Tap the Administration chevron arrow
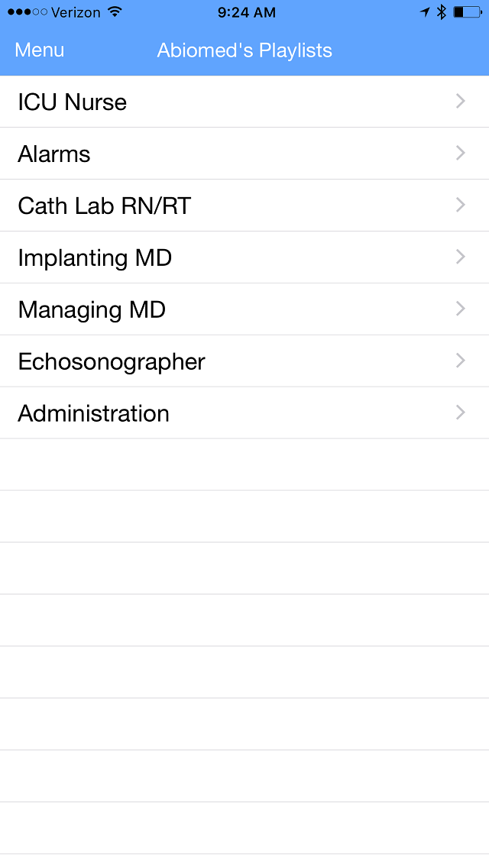Image resolution: width=489 pixels, height=868 pixels. pos(461,413)
